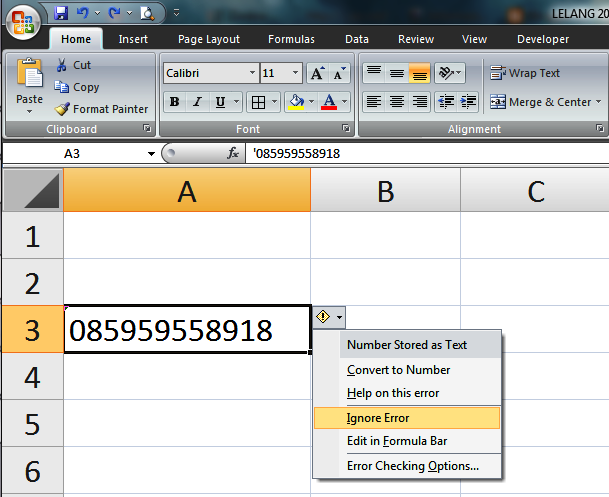Open the Clipboard dialog launcher
609x497 pixels.
tap(147, 128)
